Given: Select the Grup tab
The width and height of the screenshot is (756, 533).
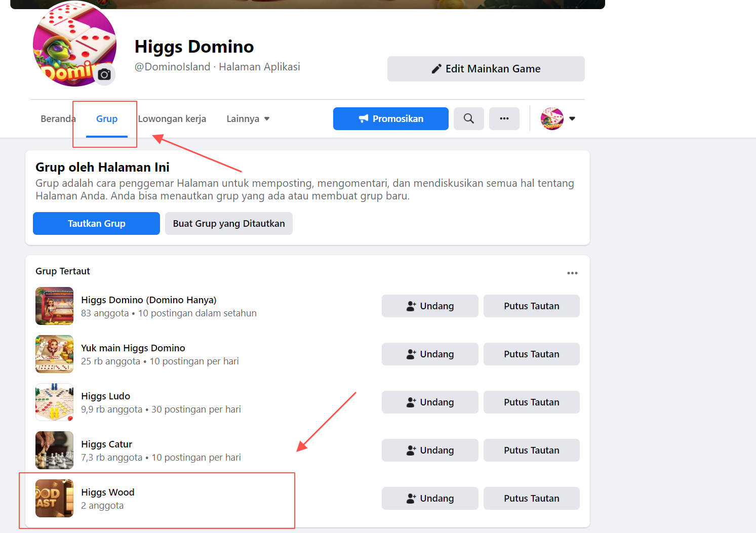Looking at the screenshot, I should point(107,119).
